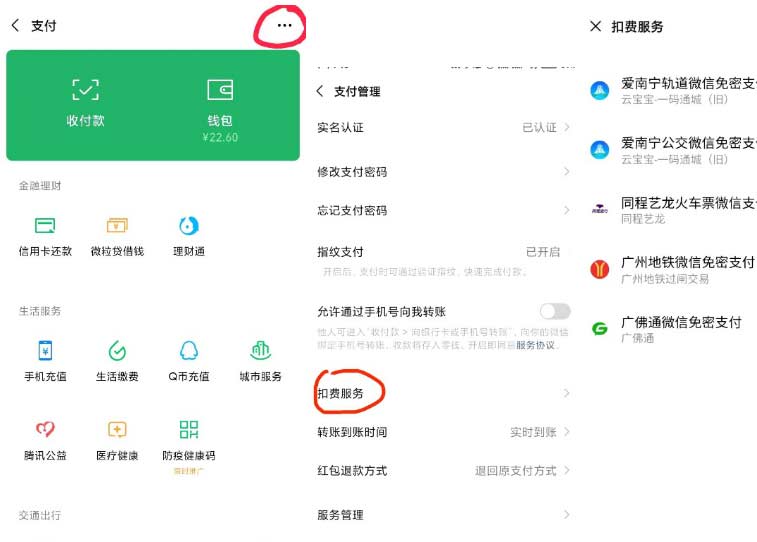Screen dimensions: 757x542
Task: Tap 生活服务 section heading
Action: (40, 311)
